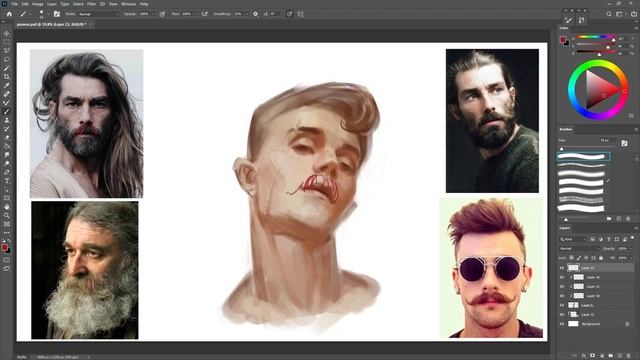Select the Eyedropper tool
Screen dimensions: 640x360
click(7, 85)
